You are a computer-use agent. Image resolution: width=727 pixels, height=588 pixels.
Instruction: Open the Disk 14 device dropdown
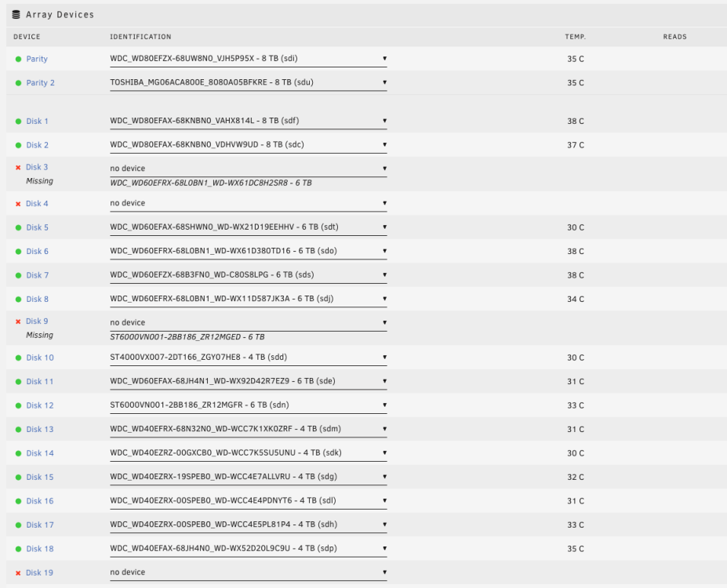click(x=248, y=453)
